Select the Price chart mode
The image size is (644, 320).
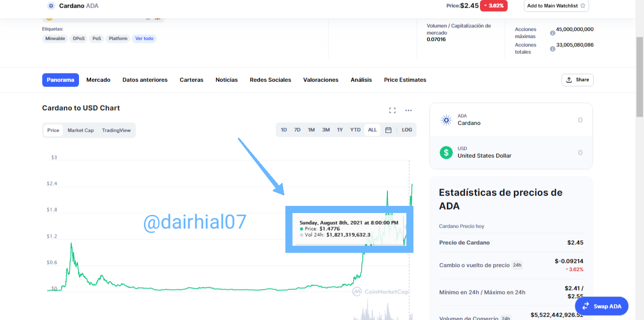click(53, 130)
